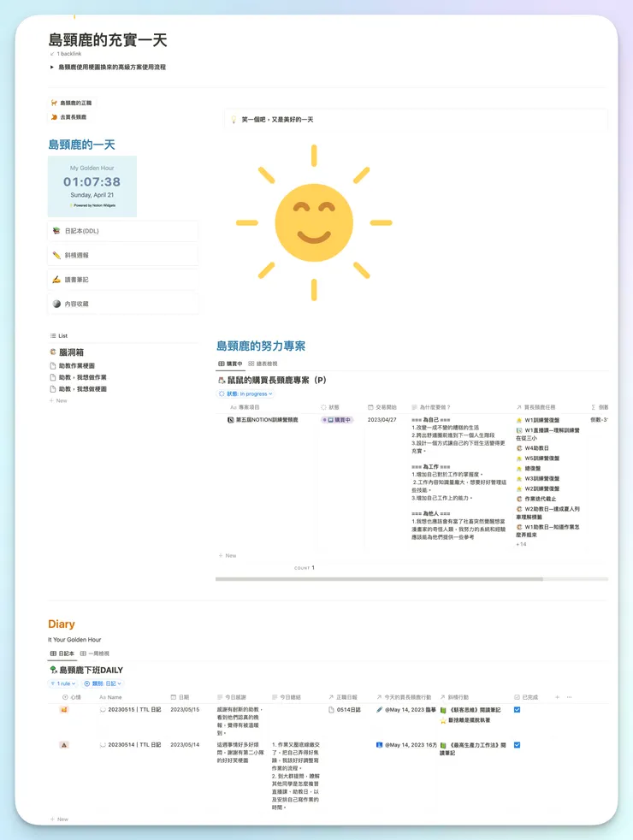Open the 1 rule filter dropdown
The image size is (633, 840).
coord(63,683)
